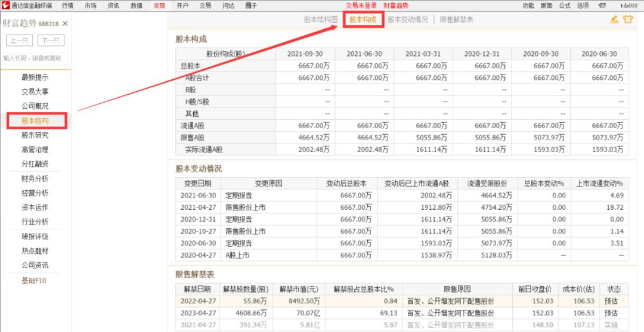
Task: Click the pencil edit icon
Action: pyautogui.click(x=614, y=19)
